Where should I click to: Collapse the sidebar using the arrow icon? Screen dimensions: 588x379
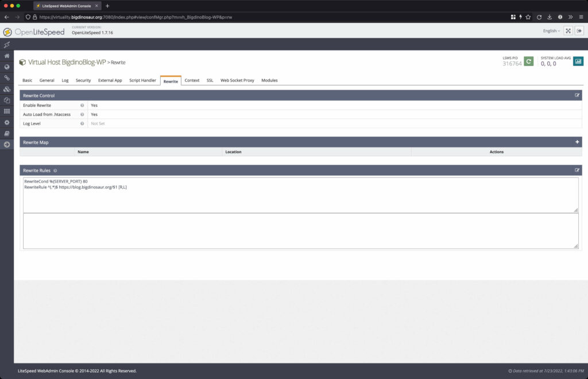(7, 144)
